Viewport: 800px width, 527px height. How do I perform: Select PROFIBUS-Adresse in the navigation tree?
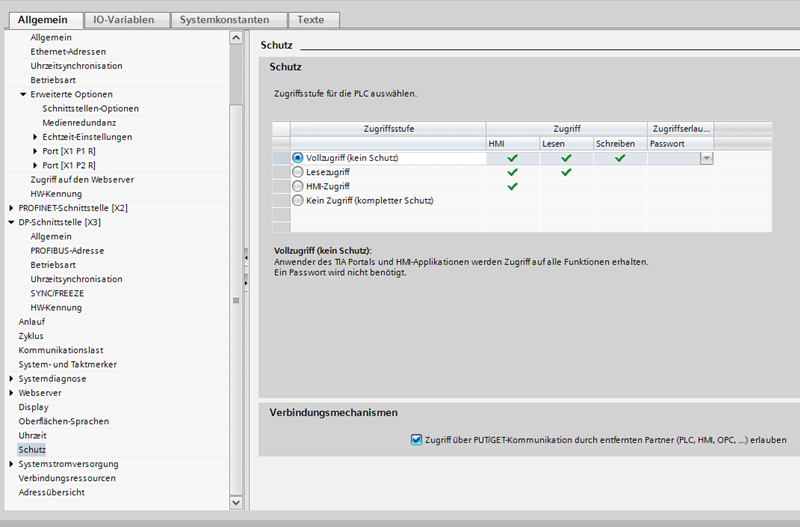67,250
